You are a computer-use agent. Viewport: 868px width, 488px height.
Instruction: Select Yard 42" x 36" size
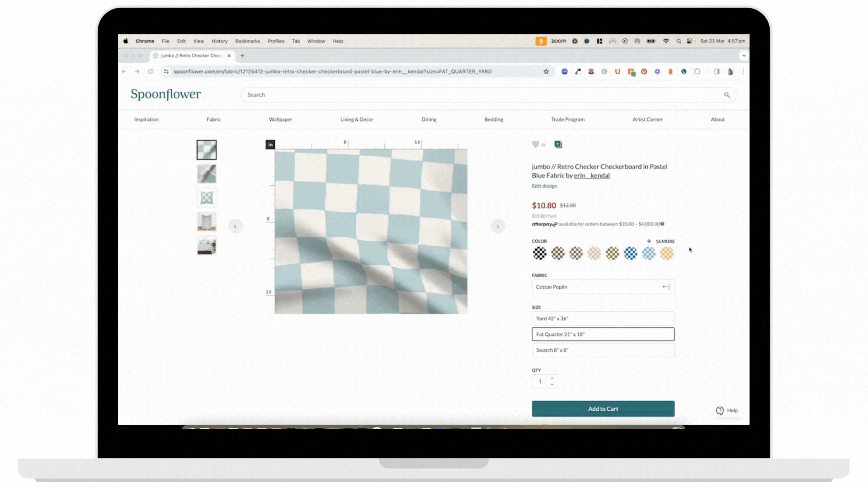603,319
